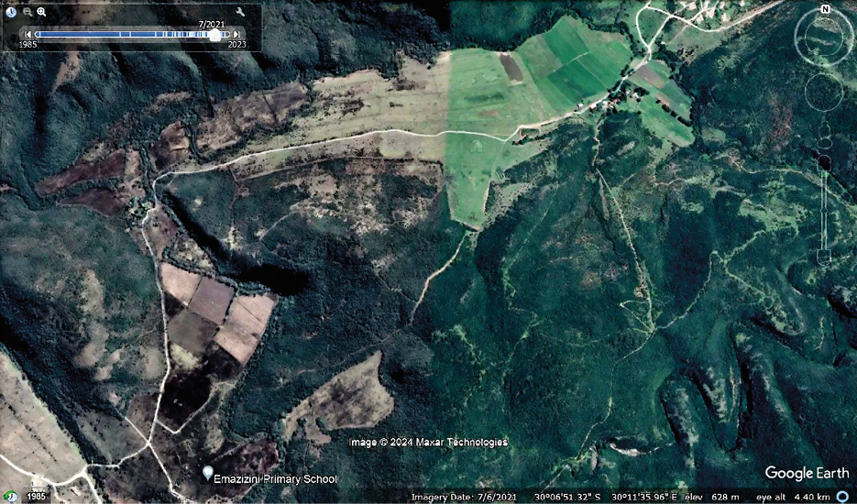The height and width of the screenshot is (504, 857).
Task: Click the historical imagery clock icon
Action: click(11, 12)
